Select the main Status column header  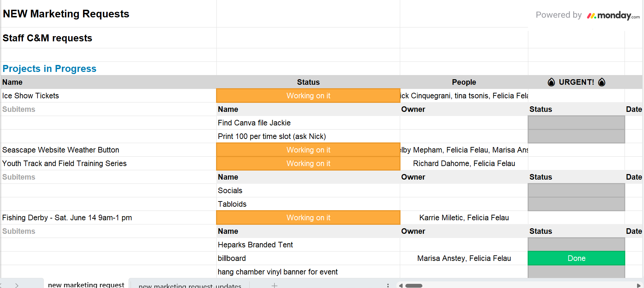tap(308, 82)
